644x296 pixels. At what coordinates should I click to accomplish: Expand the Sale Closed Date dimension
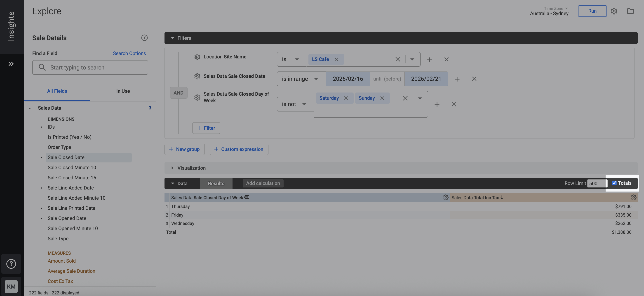point(41,157)
